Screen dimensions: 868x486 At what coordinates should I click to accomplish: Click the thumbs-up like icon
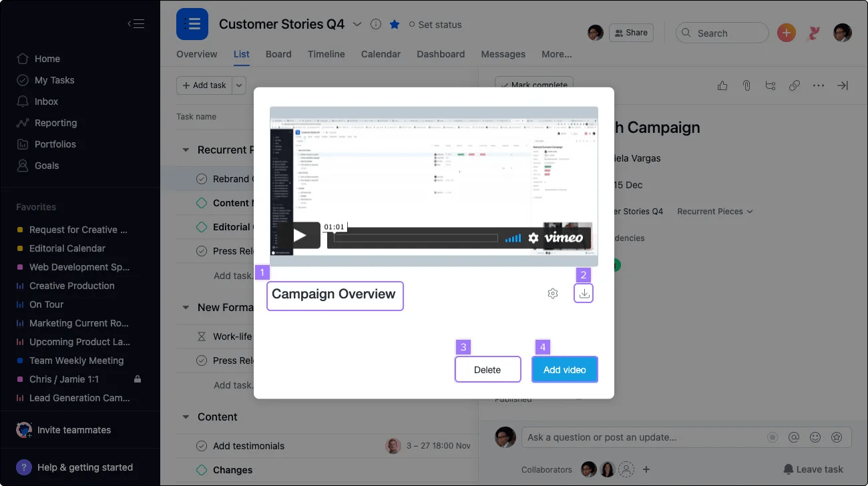[x=722, y=85]
